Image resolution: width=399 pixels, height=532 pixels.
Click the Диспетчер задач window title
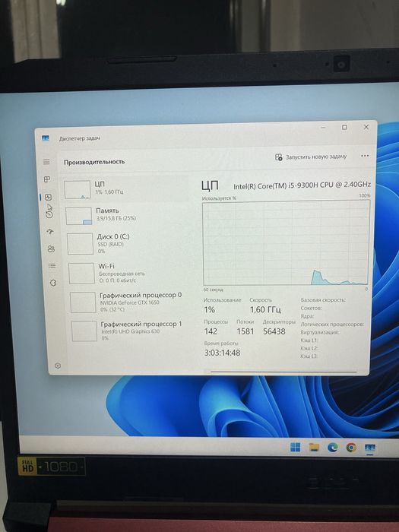79,138
